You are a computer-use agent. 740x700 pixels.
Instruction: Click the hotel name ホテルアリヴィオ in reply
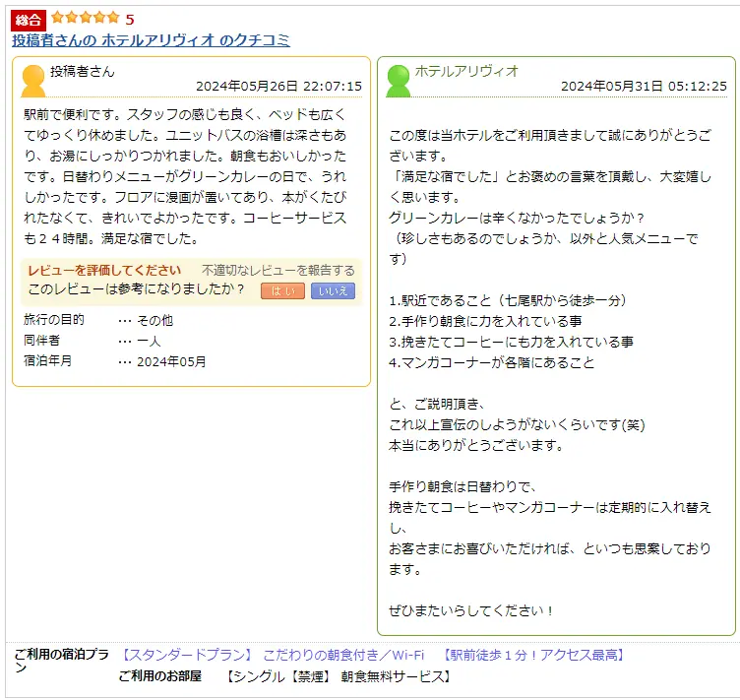pyautogui.click(x=466, y=71)
